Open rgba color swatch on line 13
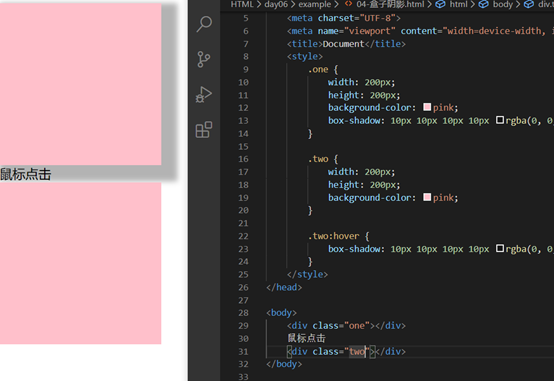This screenshot has width=554, height=381. pos(500,120)
